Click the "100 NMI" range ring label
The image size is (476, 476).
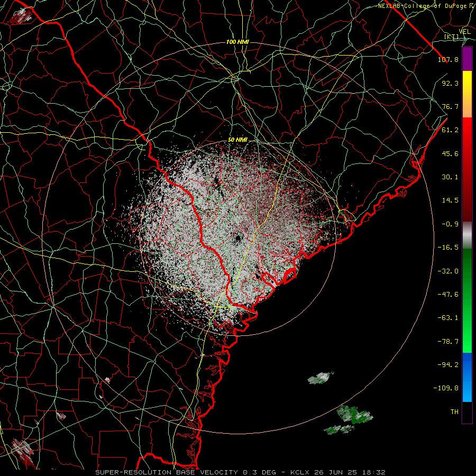[x=237, y=42]
